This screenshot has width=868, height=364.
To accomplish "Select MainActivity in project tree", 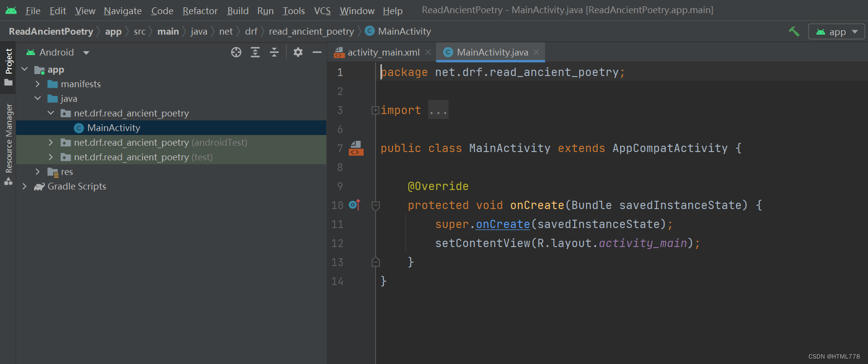I will (171, 128).
